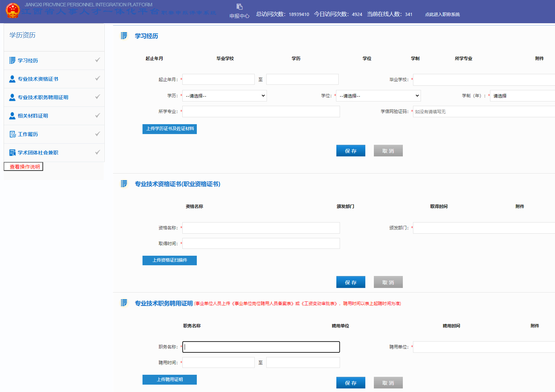Click the icon beside 学术团体社会兼职 sidebar item
This screenshot has width=555, height=392.
pyautogui.click(x=12, y=153)
